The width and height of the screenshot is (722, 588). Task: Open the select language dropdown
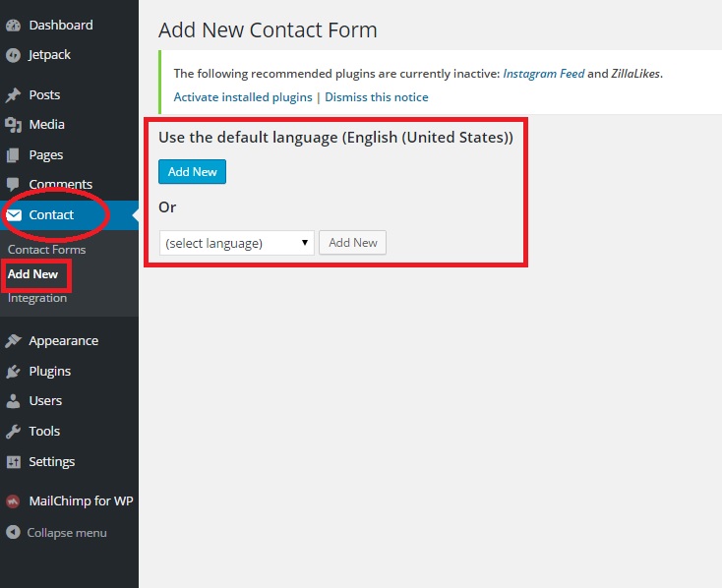point(237,243)
